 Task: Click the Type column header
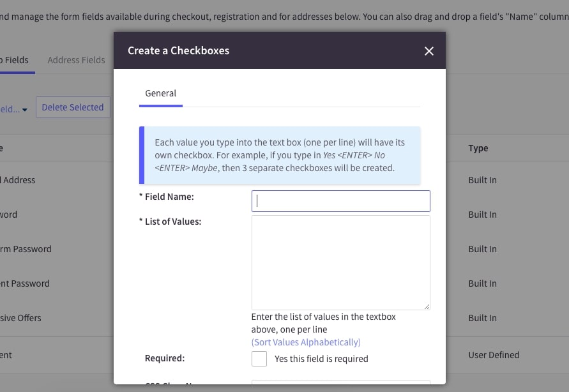click(478, 148)
